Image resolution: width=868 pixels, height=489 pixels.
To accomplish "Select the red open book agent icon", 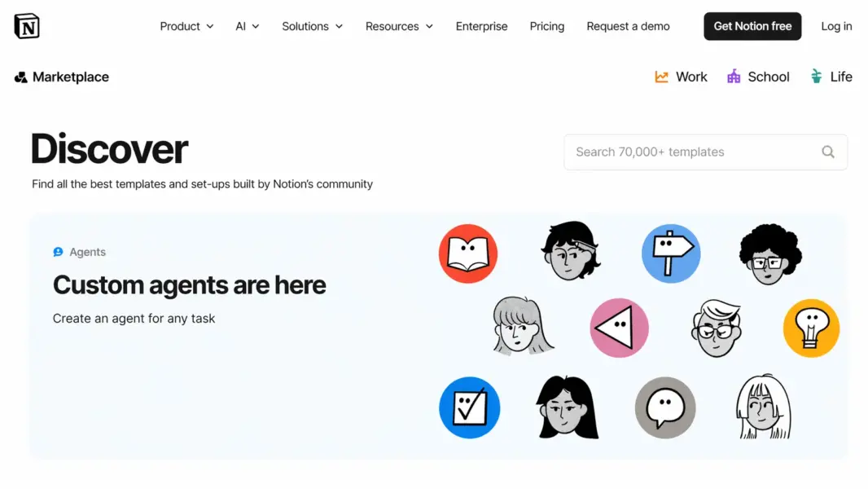I will coord(467,253).
